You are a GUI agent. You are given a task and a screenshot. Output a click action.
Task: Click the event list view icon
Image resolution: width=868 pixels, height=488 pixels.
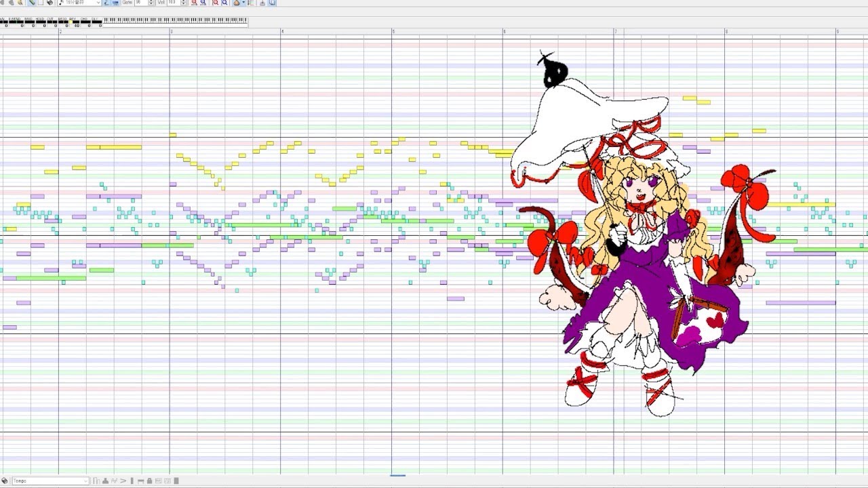(x=251, y=3)
